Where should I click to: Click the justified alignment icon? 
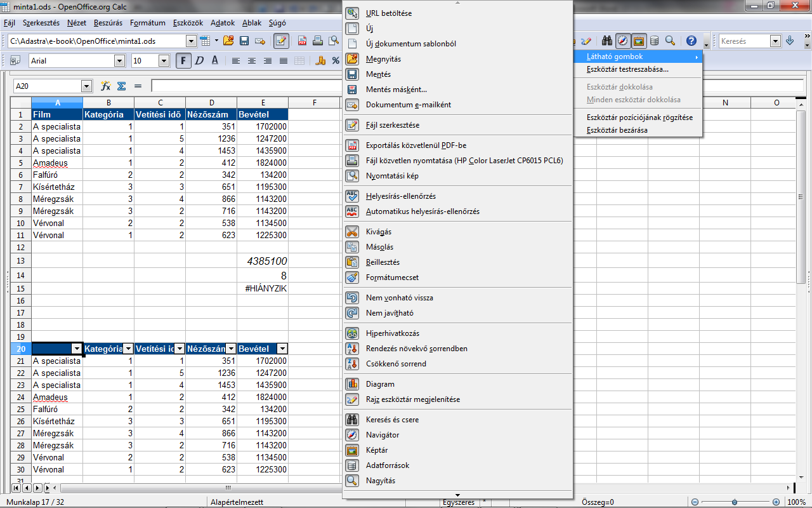coord(284,60)
